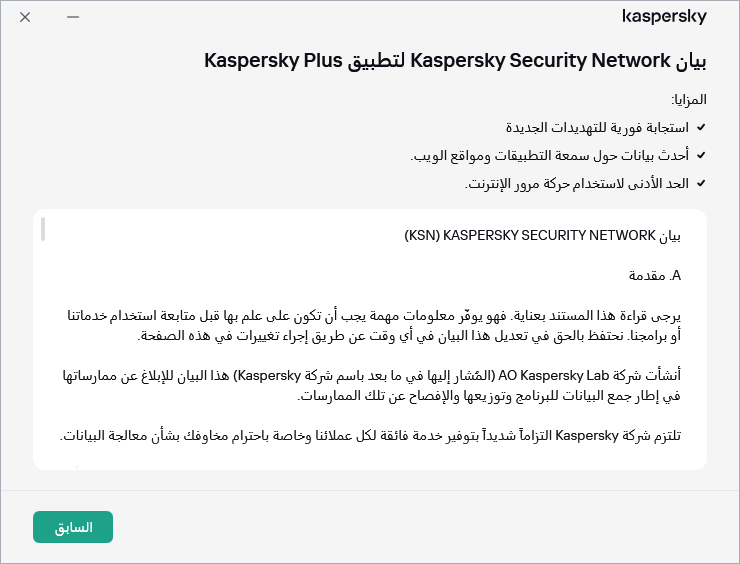Viewport: 740px width, 564px height.
Task: Close the Kaspersky statement window
Action: point(25,18)
